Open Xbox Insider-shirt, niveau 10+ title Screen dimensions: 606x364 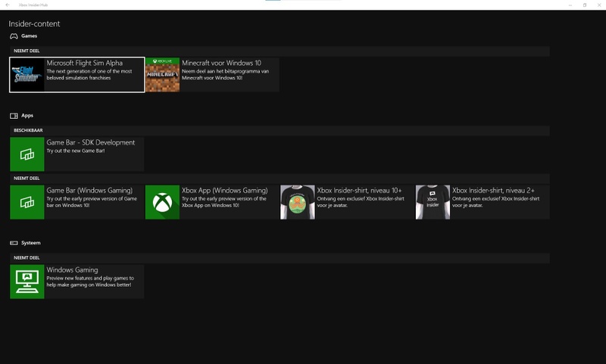359,190
